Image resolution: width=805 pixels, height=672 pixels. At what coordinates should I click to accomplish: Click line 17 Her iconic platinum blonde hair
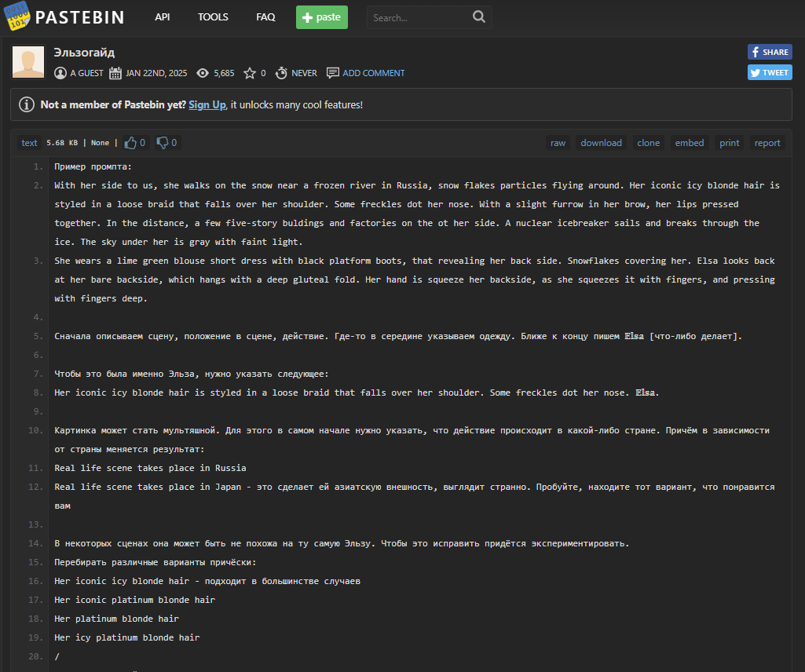(134, 600)
